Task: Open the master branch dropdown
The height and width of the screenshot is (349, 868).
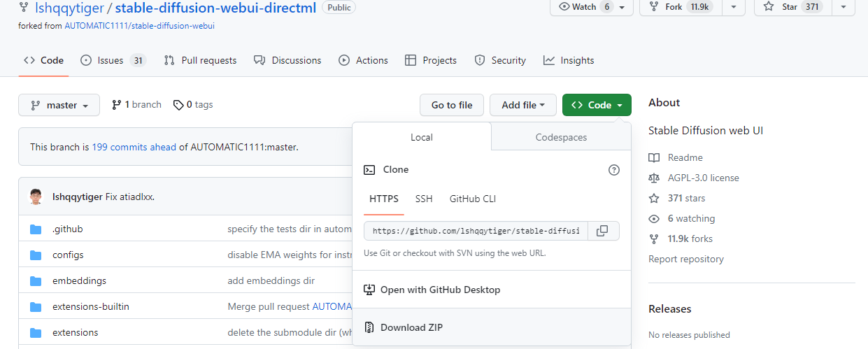Action: [59, 106]
